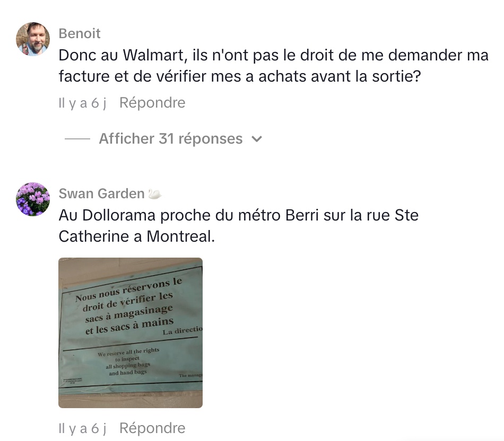
Task: Click the 'La directio' signature in photo
Action: click(183, 331)
